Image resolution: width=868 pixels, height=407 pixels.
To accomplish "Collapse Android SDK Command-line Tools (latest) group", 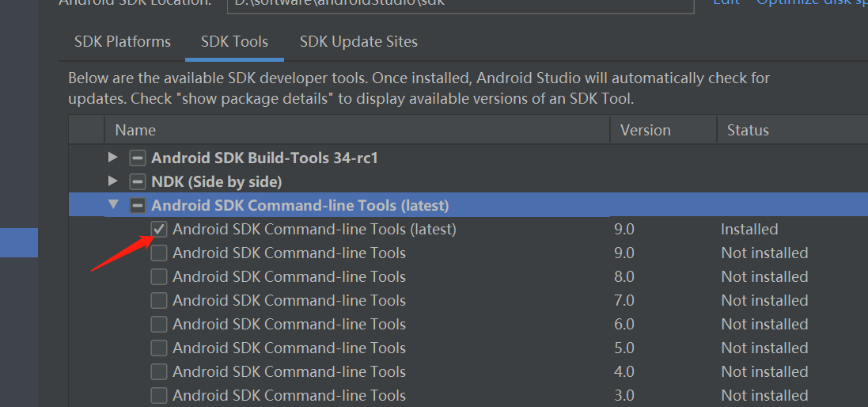I will tap(113, 205).
